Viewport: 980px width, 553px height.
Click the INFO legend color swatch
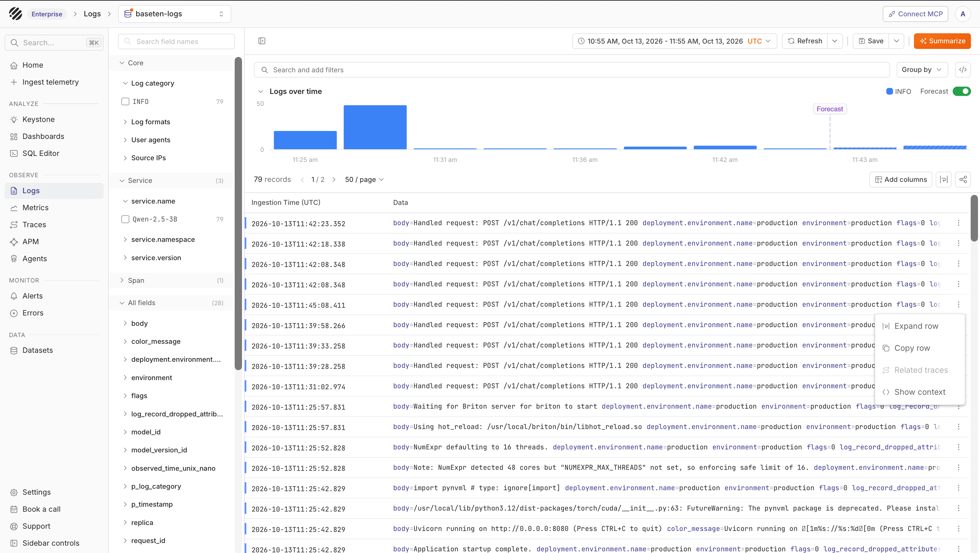point(889,91)
